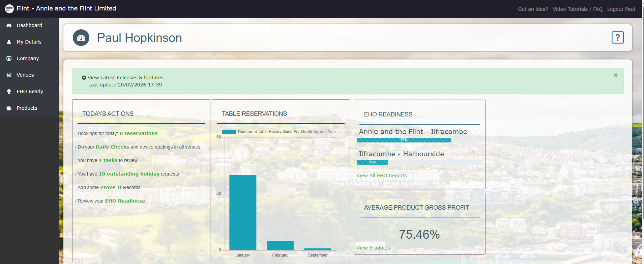
Task: Toggle the table reservations chart legend swatch
Action: [x=229, y=132]
